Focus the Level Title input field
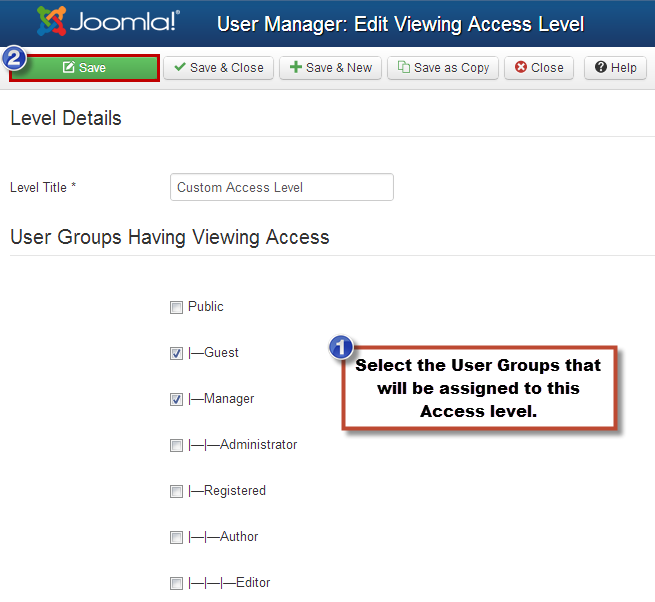This screenshot has height=602, width=655. click(x=282, y=187)
